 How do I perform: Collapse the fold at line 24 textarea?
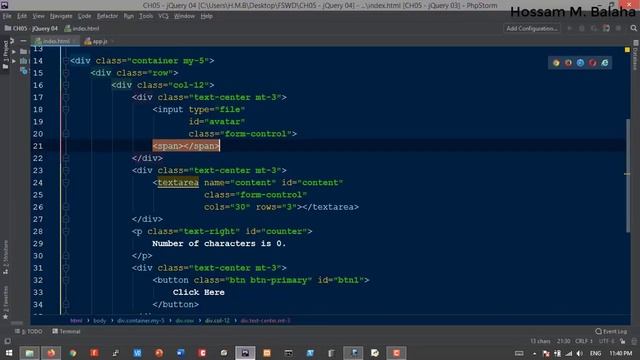tap(66, 183)
